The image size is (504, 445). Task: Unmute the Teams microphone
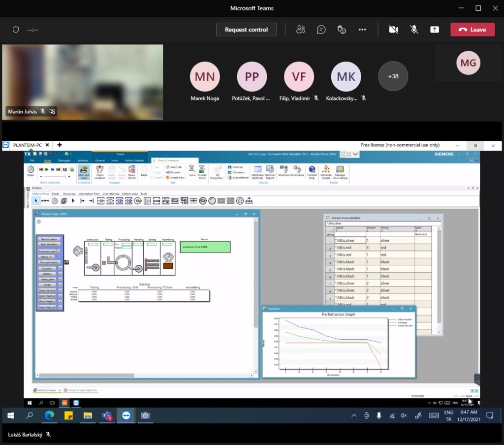[x=414, y=30]
